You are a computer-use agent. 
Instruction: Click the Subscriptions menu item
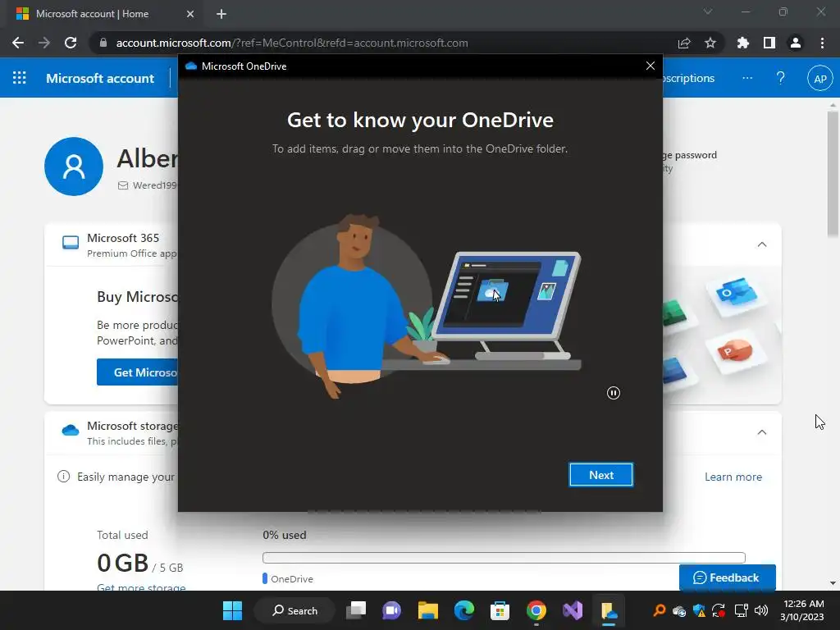[689, 78]
